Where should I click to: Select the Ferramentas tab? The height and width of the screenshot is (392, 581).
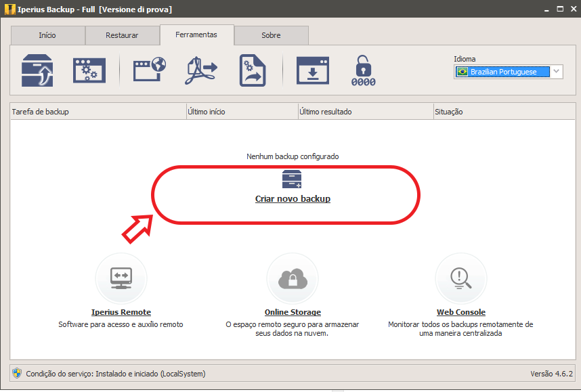(x=197, y=35)
